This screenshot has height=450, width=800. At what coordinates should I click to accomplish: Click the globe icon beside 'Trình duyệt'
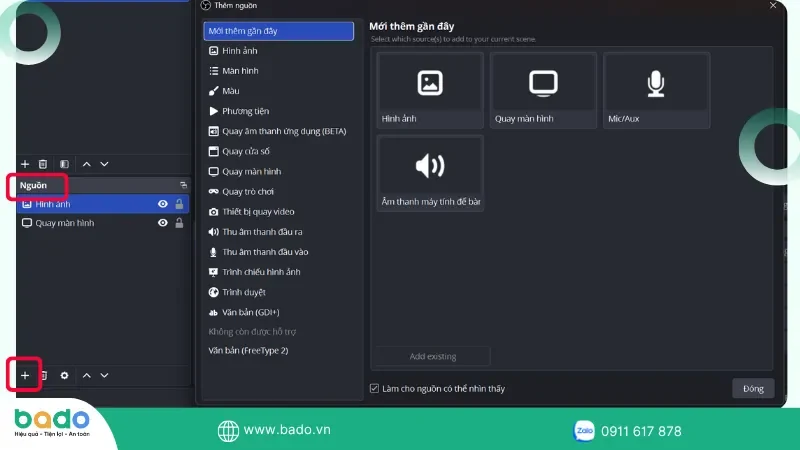point(213,292)
